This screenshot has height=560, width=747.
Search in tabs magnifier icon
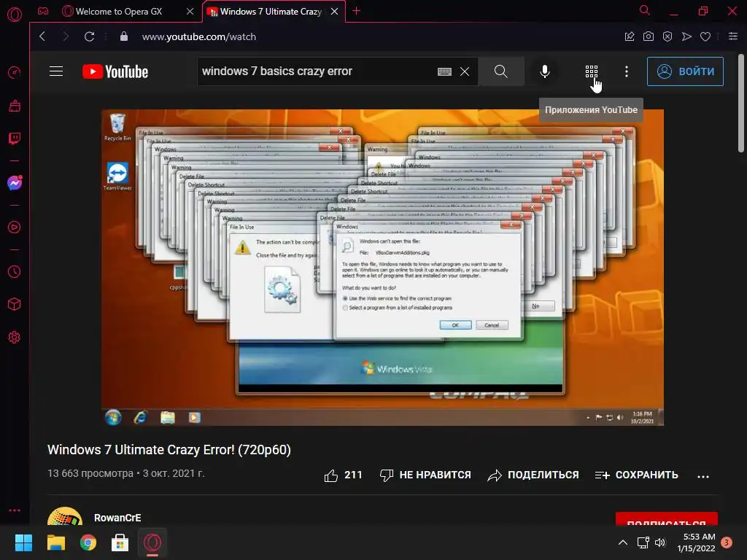[645, 10]
